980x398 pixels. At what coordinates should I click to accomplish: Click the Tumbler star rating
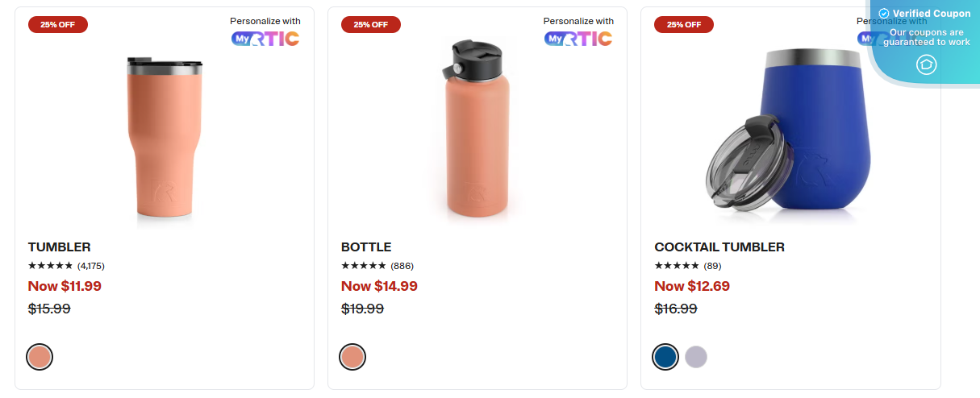click(x=50, y=266)
